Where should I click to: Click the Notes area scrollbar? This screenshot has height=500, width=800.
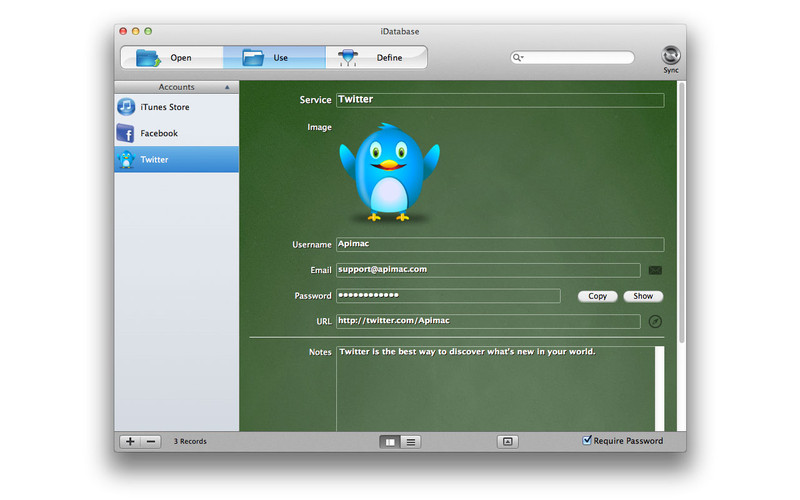point(660,389)
